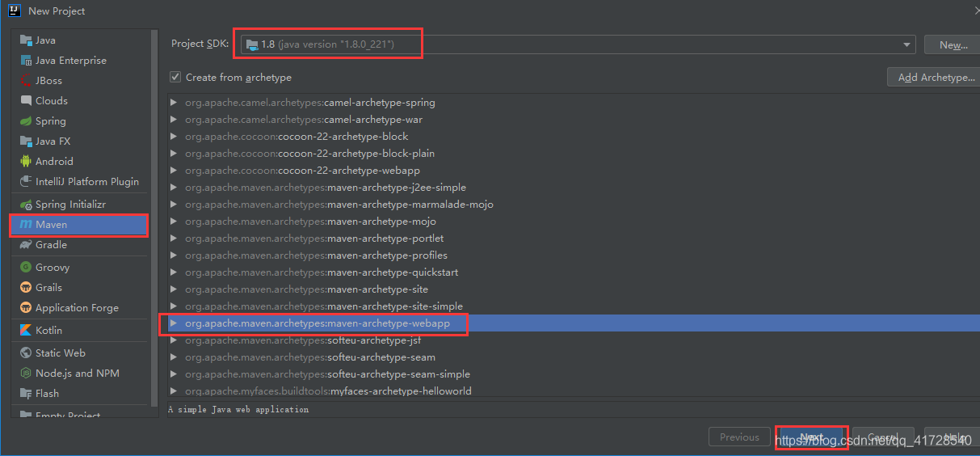
Task: Expand camel-archetype-spring node
Action: click(x=174, y=103)
